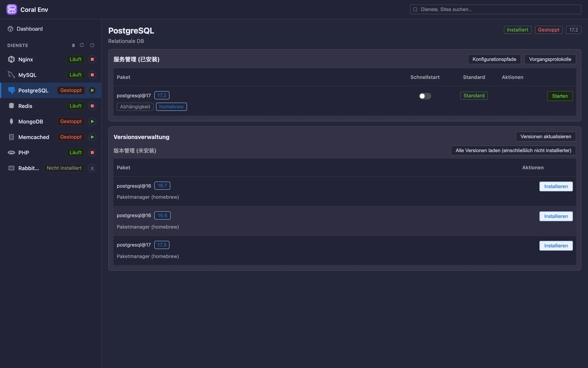Toggle Schnellstart for postgresql@17
Screen dimensions: 588x368
[x=425, y=96]
